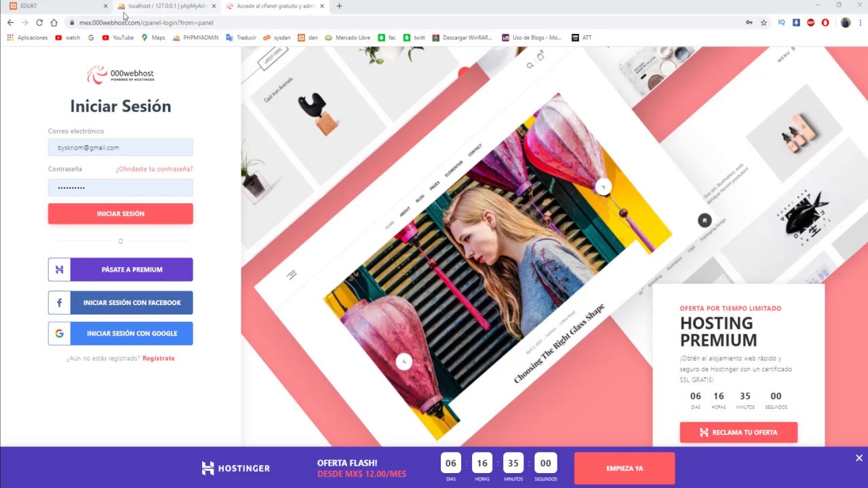Viewport: 868px width, 488px height.
Task: Click INICIAR SESIÓN CON GOOGLE button
Action: click(x=121, y=333)
